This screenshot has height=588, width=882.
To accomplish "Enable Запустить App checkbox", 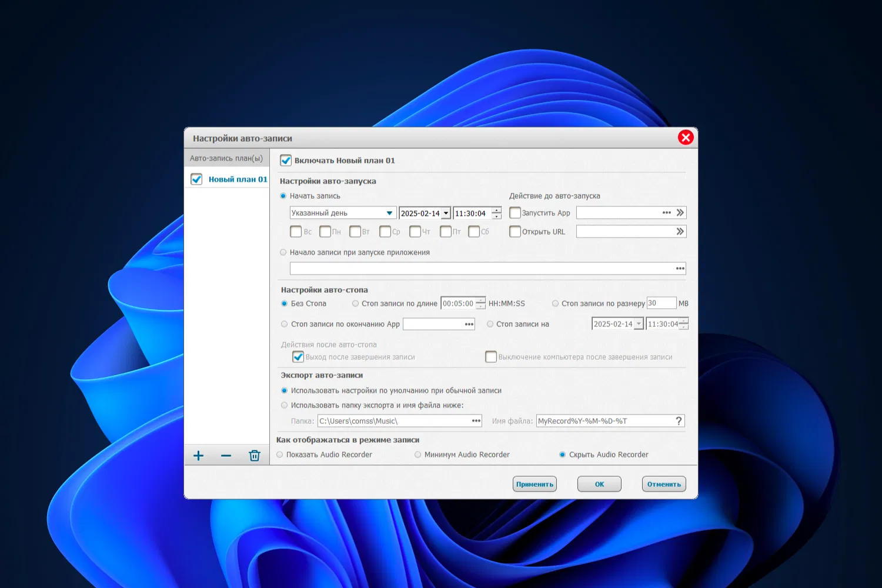I will pos(515,213).
